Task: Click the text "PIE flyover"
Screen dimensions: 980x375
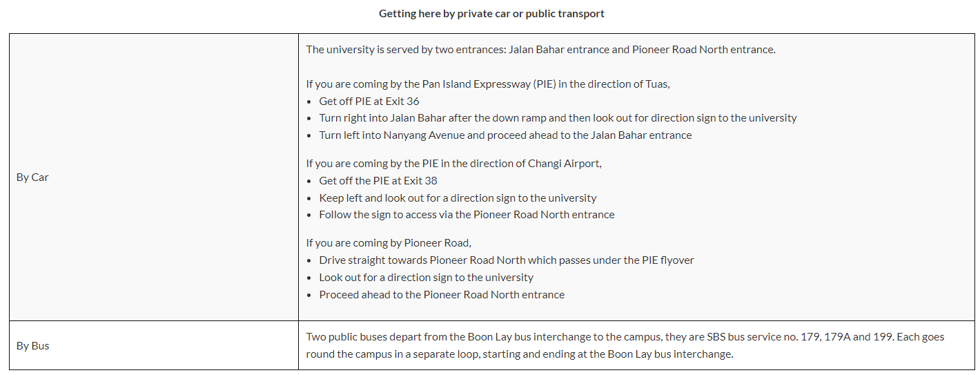Action: (x=665, y=260)
